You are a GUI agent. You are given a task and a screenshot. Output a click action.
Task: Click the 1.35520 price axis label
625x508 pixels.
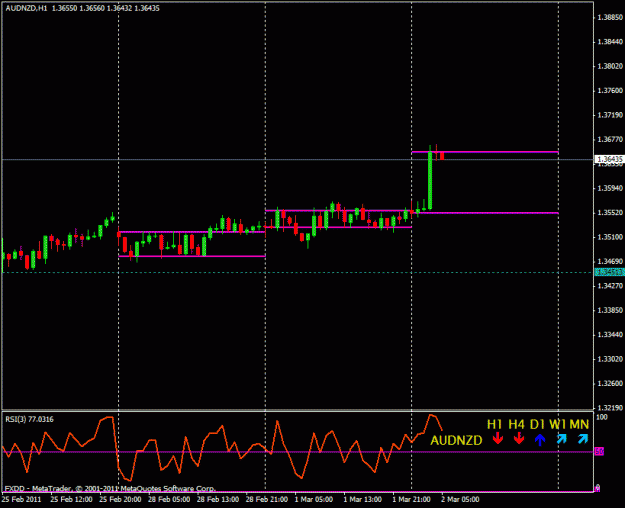click(610, 213)
